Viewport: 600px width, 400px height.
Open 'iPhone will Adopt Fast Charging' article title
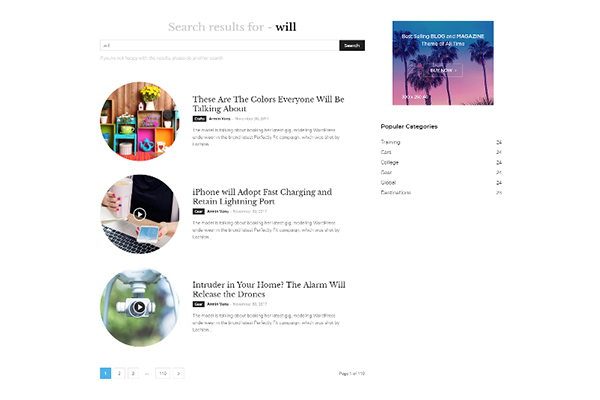click(262, 196)
